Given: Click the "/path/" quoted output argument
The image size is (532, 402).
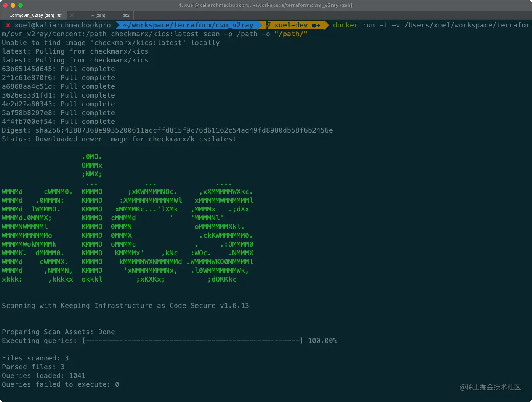Looking at the screenshot, I should pyautogui.click(x=291, y=34).
